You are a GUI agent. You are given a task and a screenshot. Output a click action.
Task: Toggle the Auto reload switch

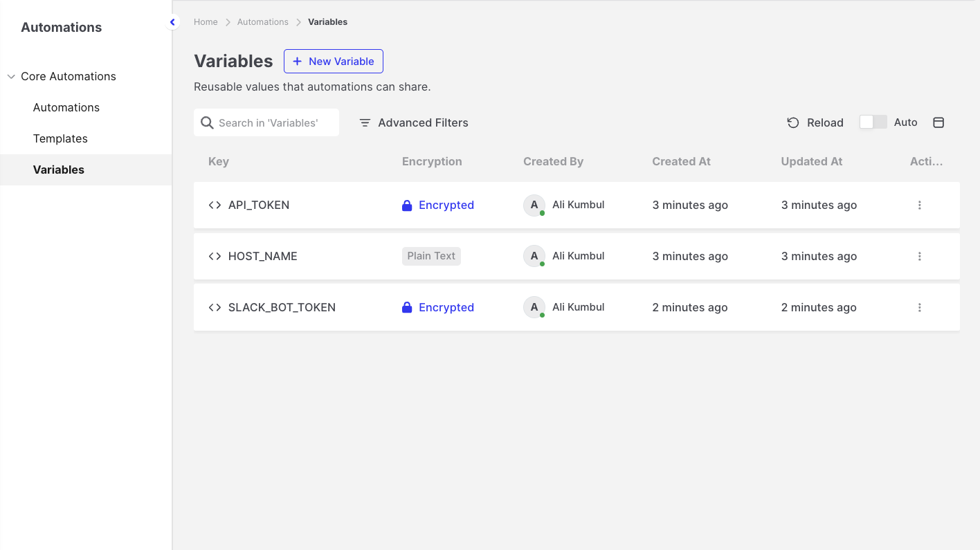(873, 122)
